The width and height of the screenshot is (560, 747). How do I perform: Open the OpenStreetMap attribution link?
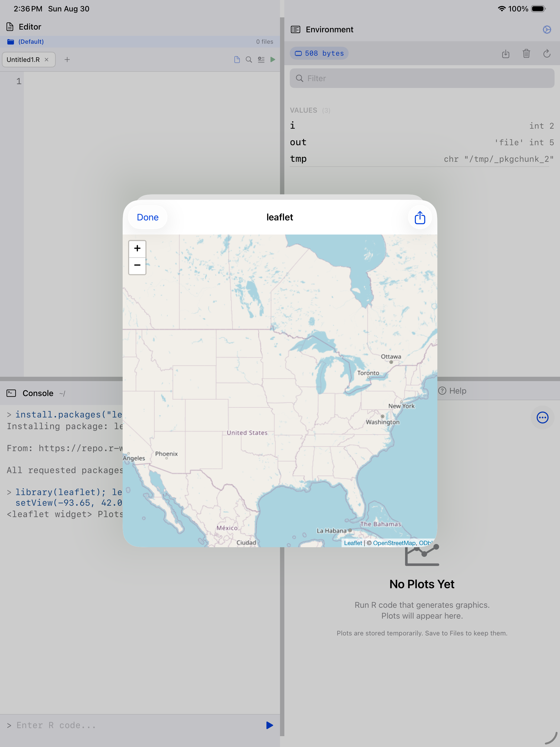click(x=394, y=543)
